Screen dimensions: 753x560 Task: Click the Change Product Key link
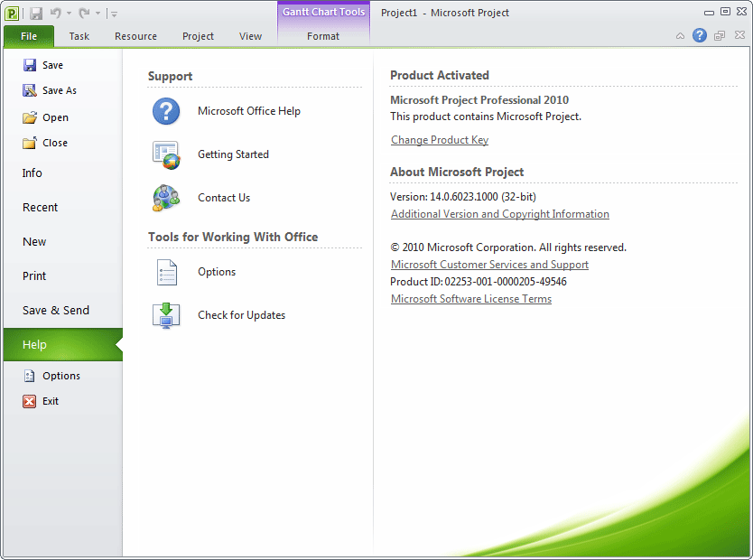point(440,140)
